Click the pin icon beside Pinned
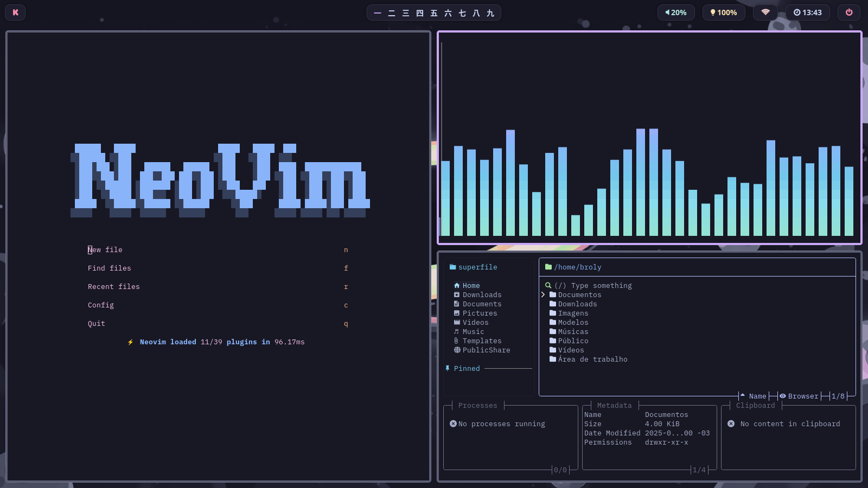The height and width of the screenshot is (488, 868). 448,369
